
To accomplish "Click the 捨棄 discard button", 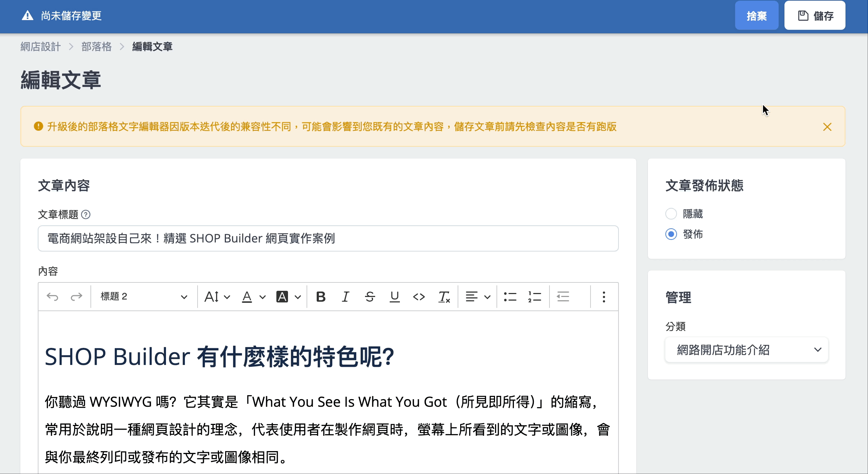I will pos(757,16).
